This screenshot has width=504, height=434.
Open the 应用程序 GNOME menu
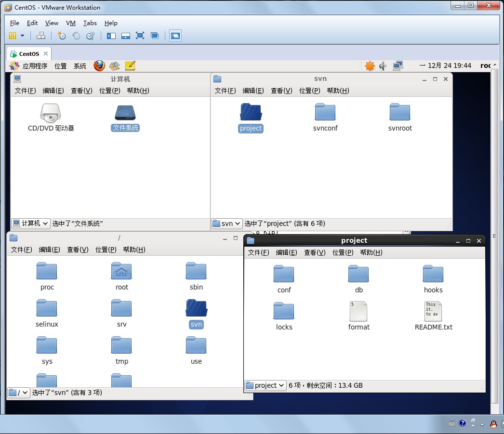point(35,66)
